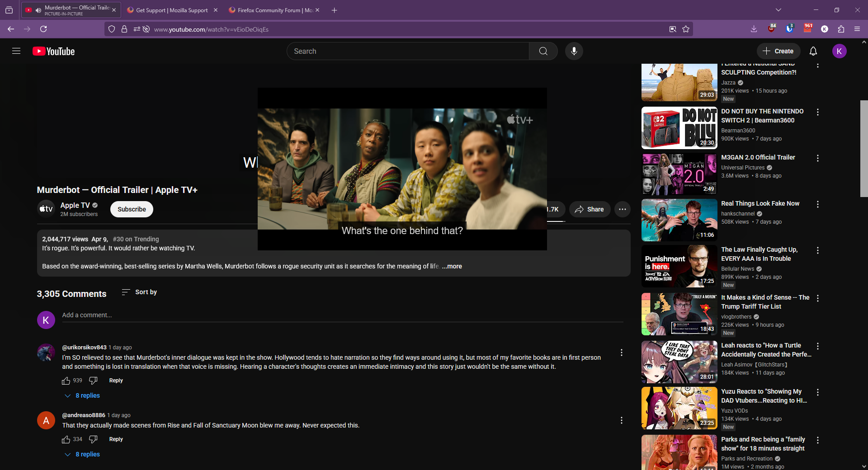Open Firefox downloads panel

[754, 29]
